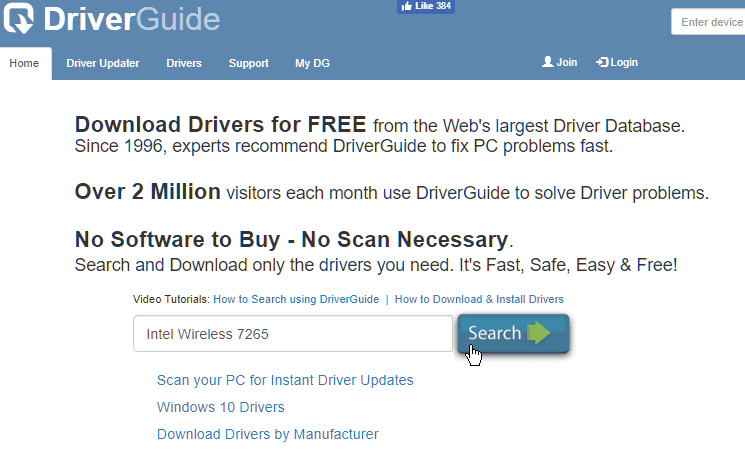Click the DriverGuide site title text
The height and width of the screenshot is (452, 745).
pos(132,19)
